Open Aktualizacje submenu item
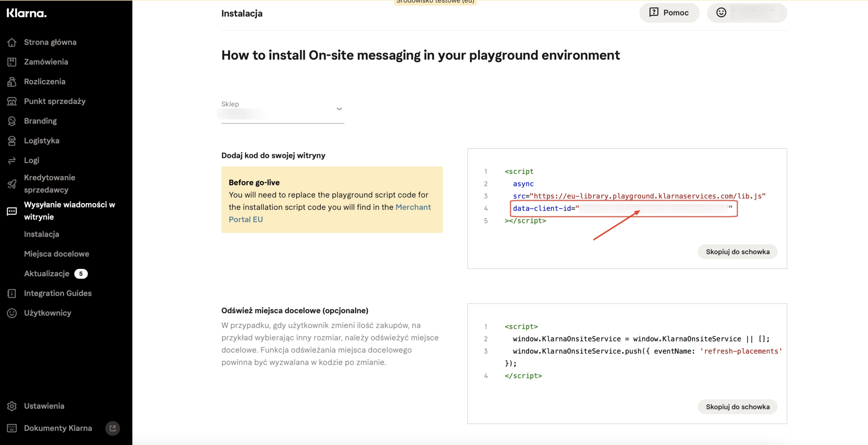The height and width of the screenshot is (445, 868). point(47,273)
